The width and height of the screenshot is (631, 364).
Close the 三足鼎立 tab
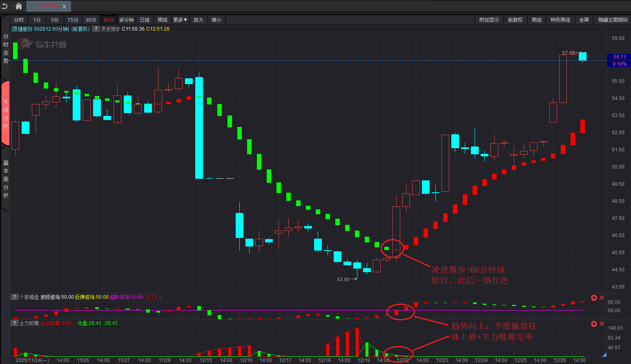[x=64, y=7]
